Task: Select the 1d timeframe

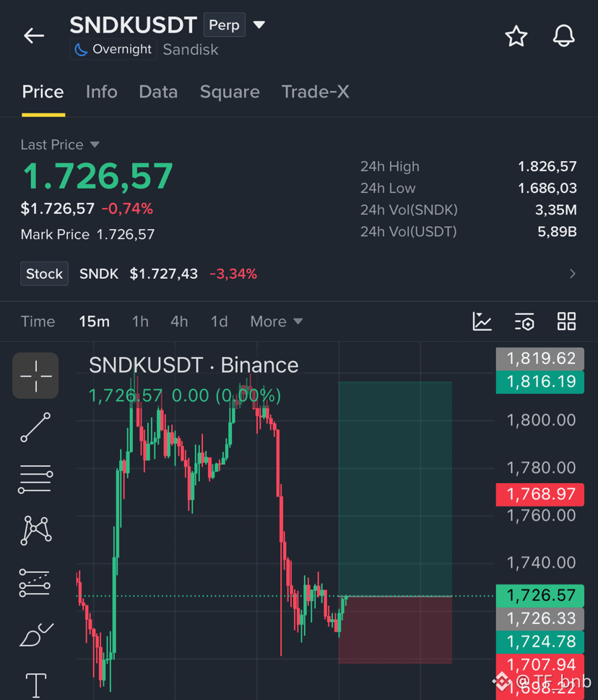Action: pos(219,321)
